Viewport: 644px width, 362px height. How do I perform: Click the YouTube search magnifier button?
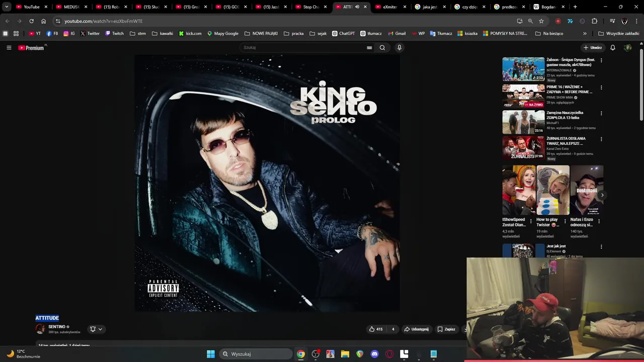point(382,48)
